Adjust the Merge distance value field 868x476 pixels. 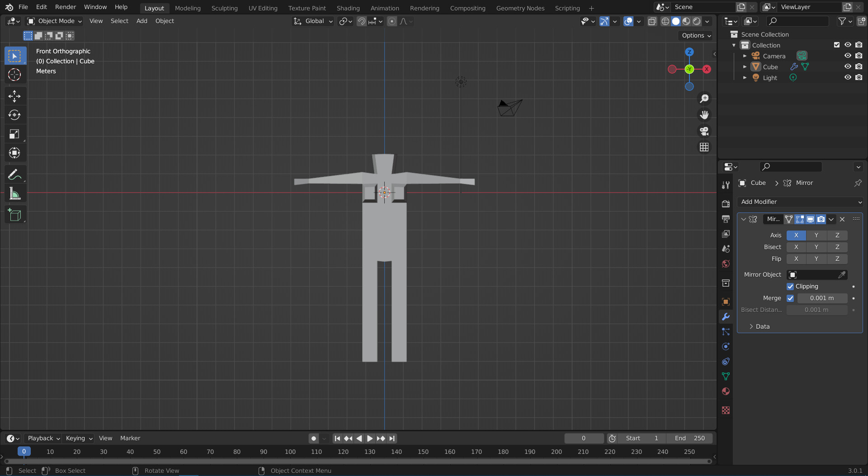(x=822, y=298)
